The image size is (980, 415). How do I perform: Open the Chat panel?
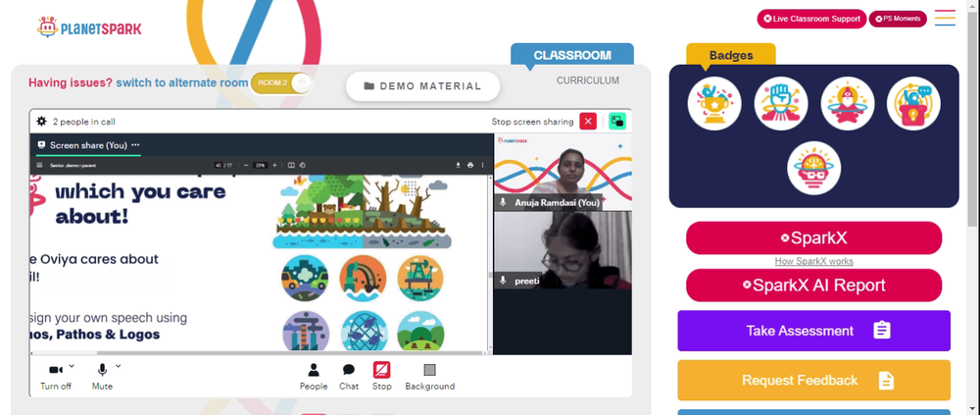[349, 378]
